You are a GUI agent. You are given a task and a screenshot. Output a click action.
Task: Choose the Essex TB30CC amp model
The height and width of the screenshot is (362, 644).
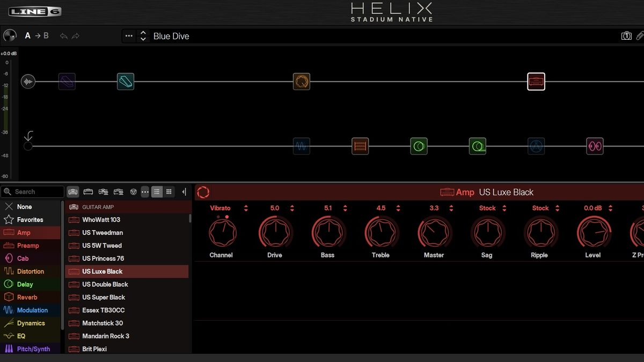tap(127, 310)
